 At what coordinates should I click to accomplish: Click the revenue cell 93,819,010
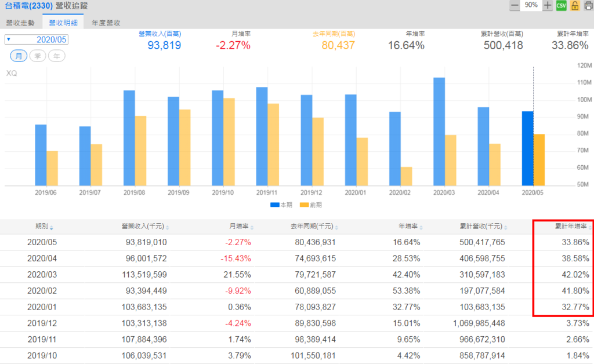coord(146,242)
